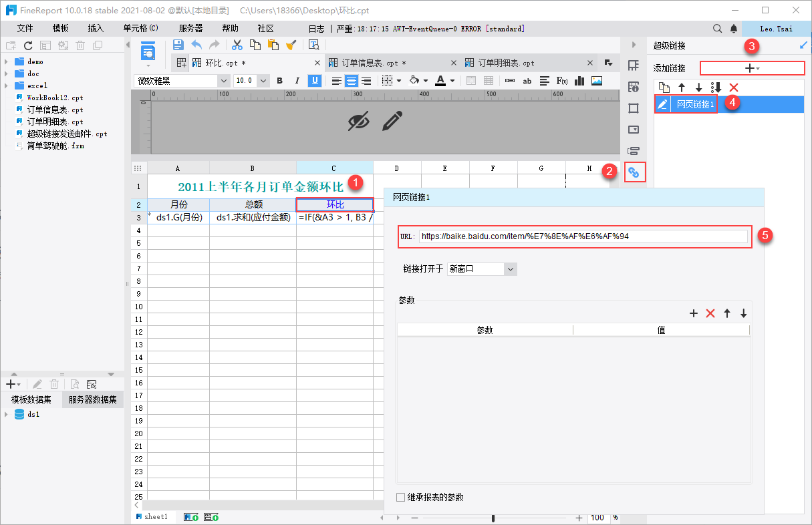The image size is (812, 525).
Task: Delete the selected link with red X
Action: (x=734, y=87)
